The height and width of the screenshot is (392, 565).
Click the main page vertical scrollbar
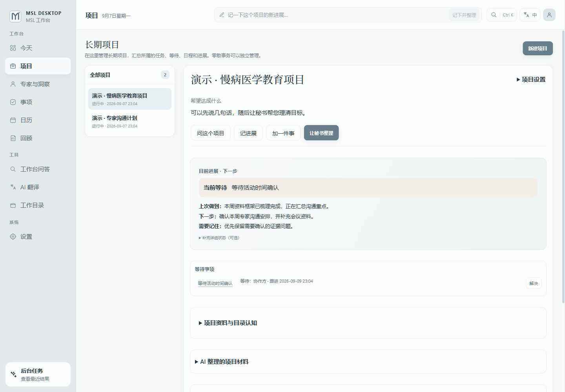(563, 167)
